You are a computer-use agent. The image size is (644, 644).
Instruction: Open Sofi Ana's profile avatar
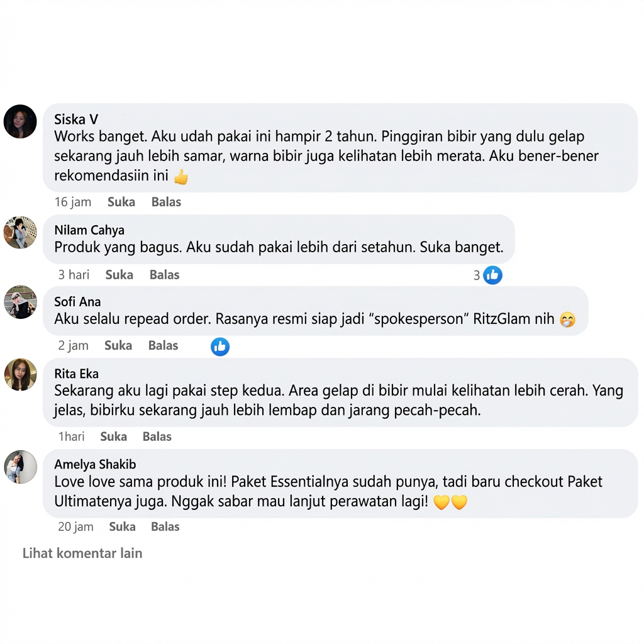[20, 302]
